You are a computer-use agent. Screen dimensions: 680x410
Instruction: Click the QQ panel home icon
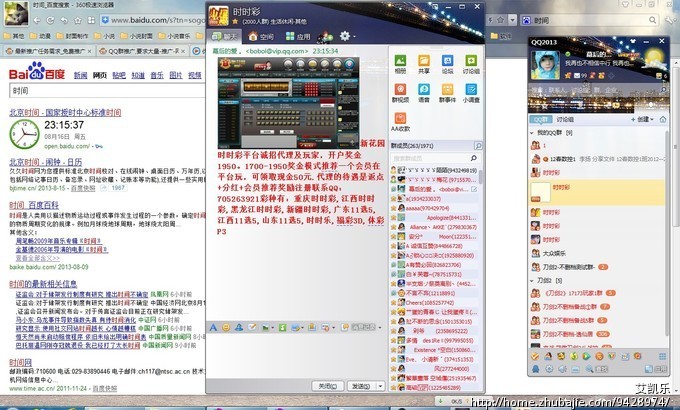point(663,119)
